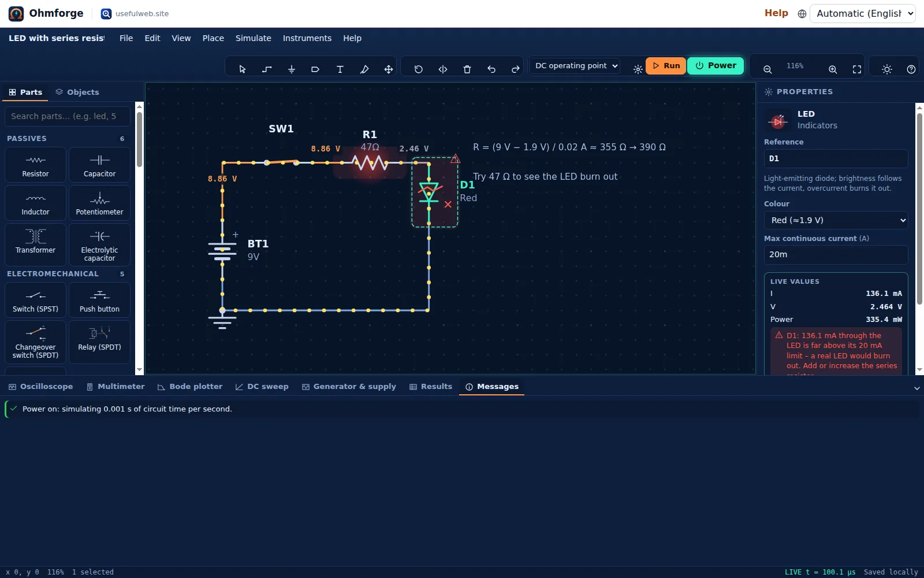Open the Instruments menu
Screen dimensions: 924x578
point(307,38)
